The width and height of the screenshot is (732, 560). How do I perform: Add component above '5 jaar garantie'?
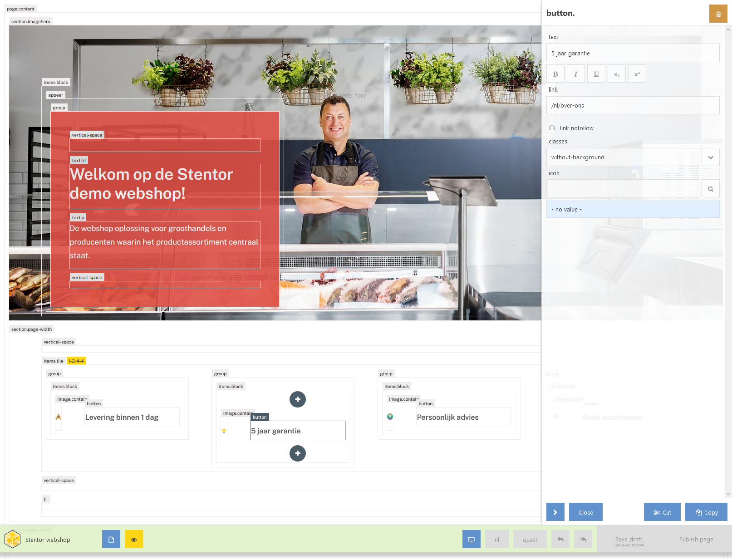298,399
